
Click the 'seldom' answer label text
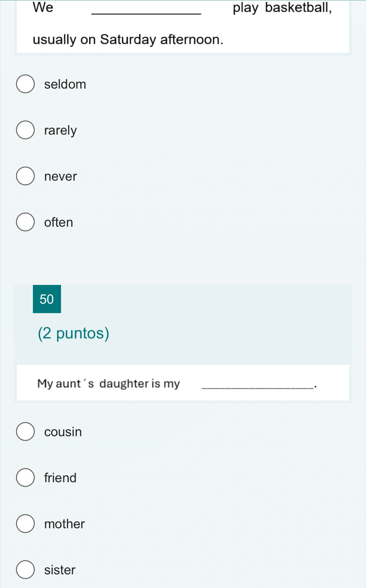(x=65, y=84)
